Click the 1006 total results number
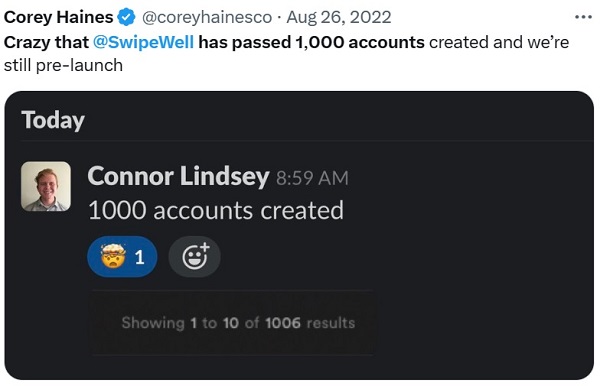This screenshot has height=386, width=600. point(283,323)
